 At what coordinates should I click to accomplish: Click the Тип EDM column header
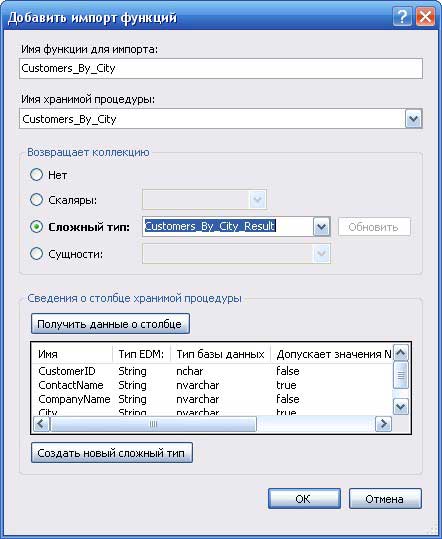tap(141, 354)
